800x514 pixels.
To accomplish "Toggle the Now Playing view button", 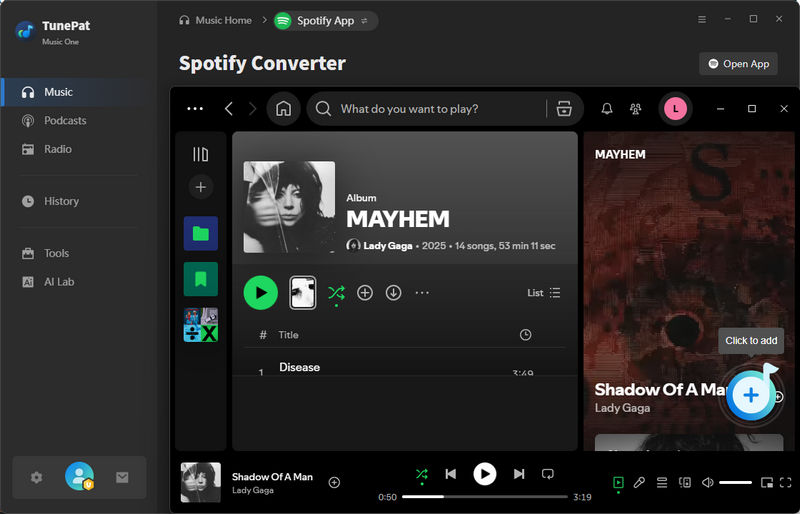I will pyautogui.click(x=618, y=482).
